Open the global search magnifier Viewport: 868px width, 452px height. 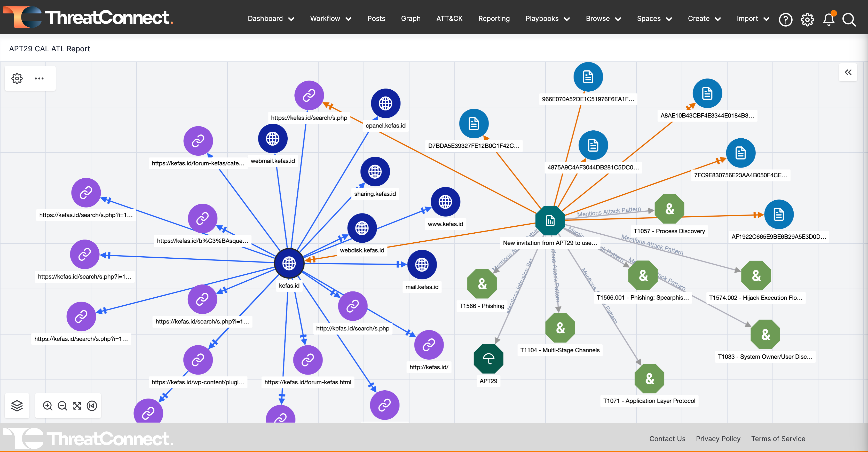tap(849, 20)
